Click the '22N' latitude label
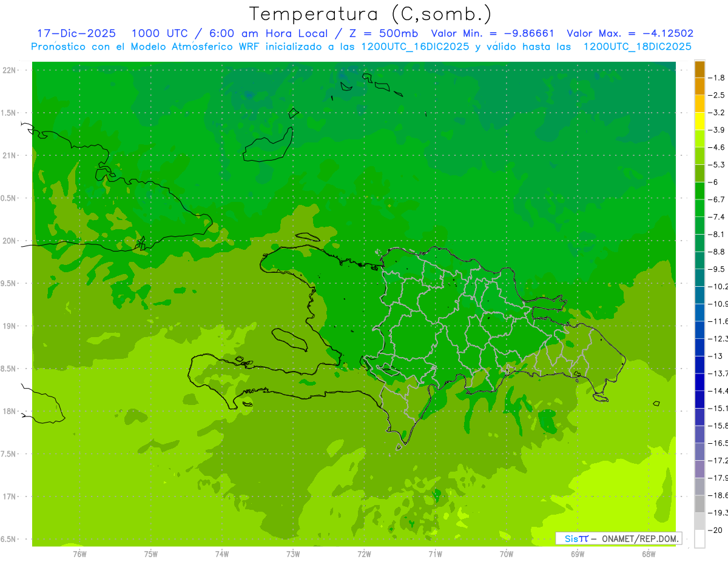The height and width of the screenshot is (562, 728). pos(10,70)
